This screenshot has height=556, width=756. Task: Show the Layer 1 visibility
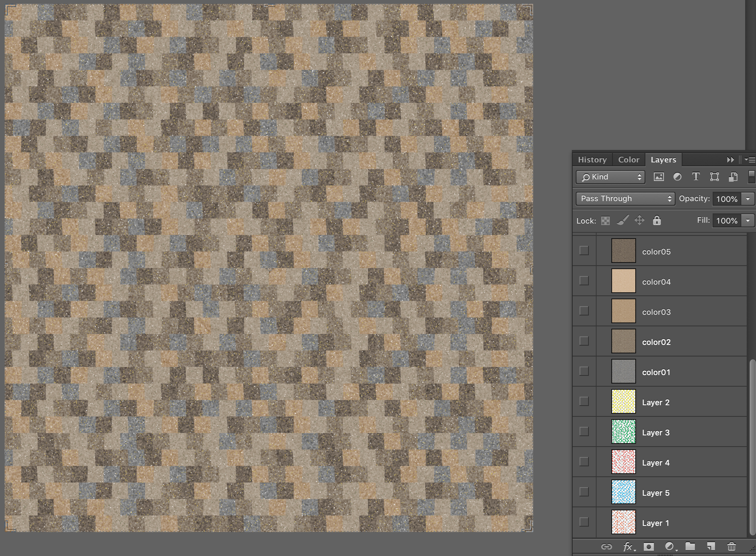(x=584, y=522)
